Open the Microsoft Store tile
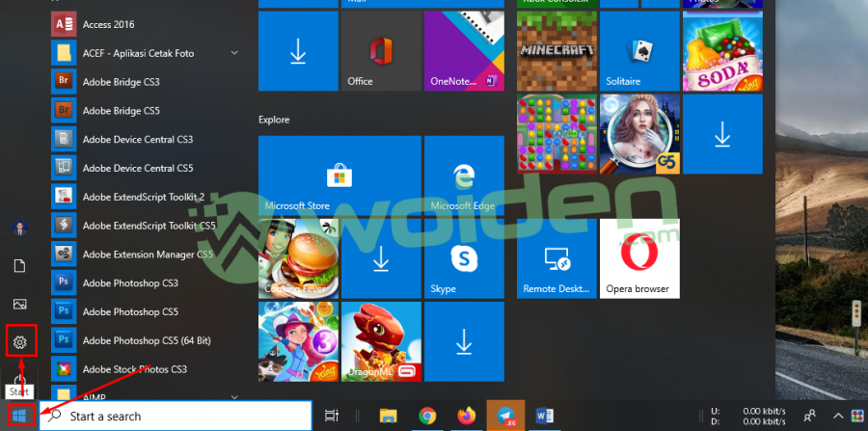This screenshot has height=431, width=868. tap(339, 175)
